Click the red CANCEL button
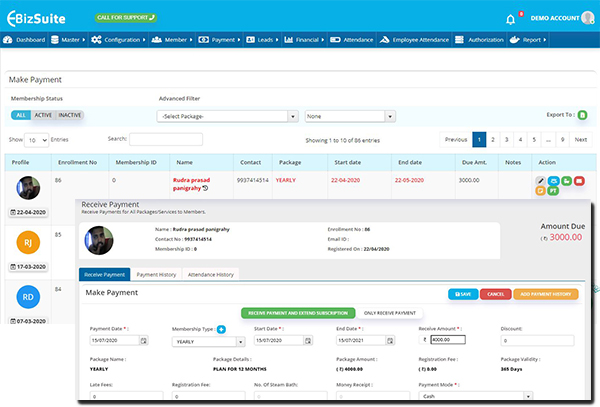This screenshot has width=600, height=407. point(496,294)
